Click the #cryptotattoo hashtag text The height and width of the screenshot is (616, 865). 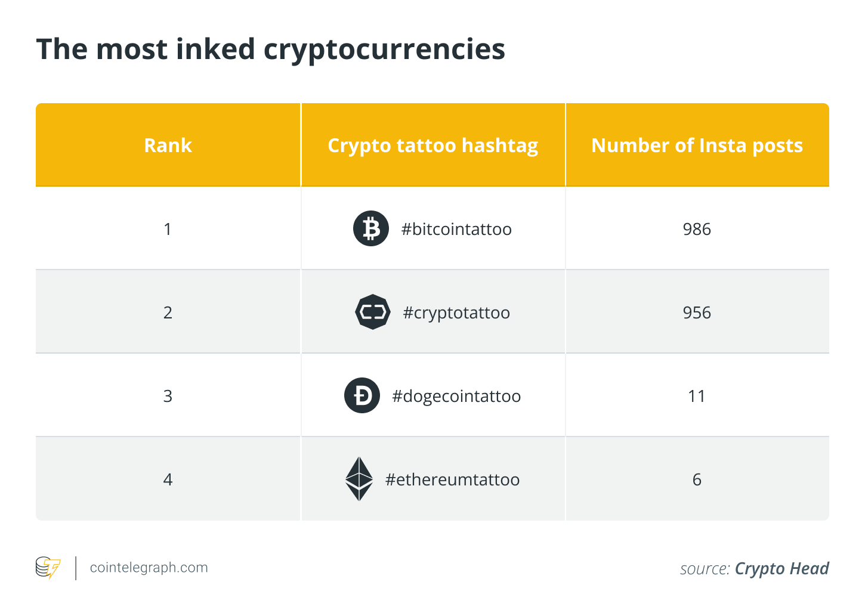coord(456,313)
